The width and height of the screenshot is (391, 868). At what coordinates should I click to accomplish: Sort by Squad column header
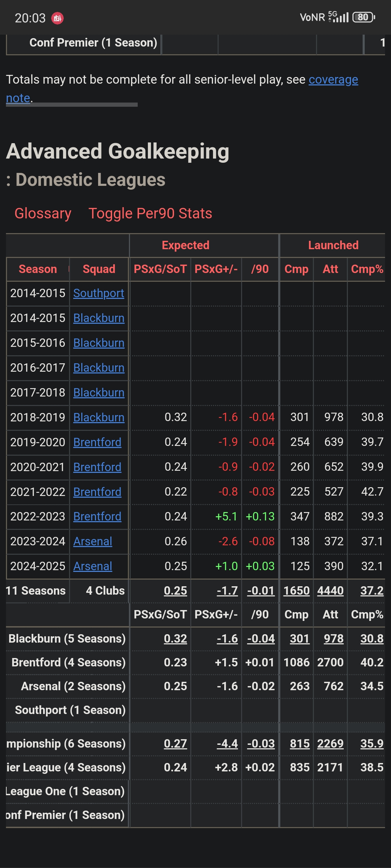(99, 269)
